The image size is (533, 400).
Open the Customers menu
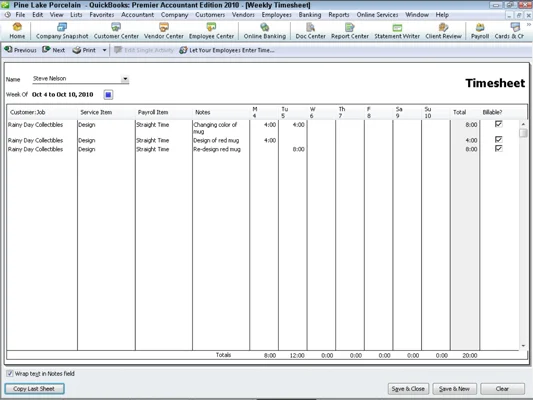(210, 15)
